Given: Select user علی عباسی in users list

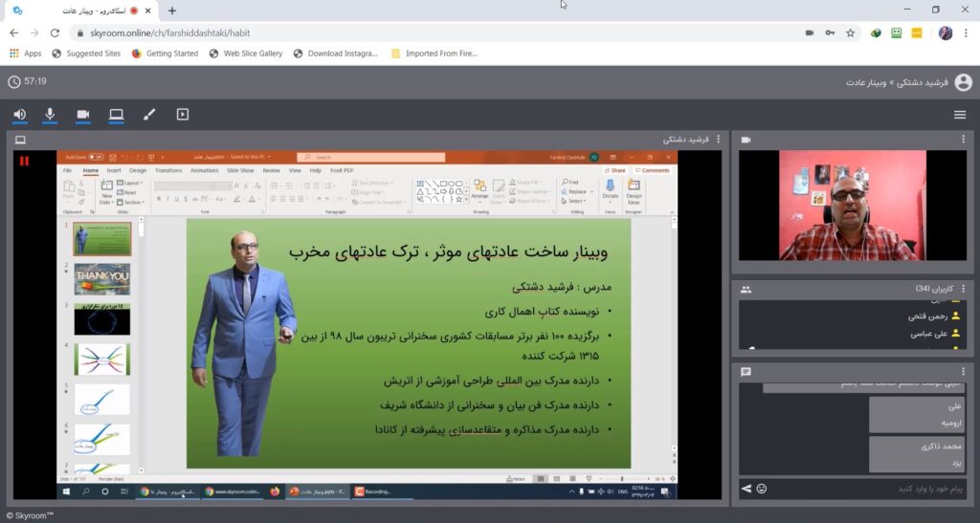Looking at the screenshot, I should point(928,334).
